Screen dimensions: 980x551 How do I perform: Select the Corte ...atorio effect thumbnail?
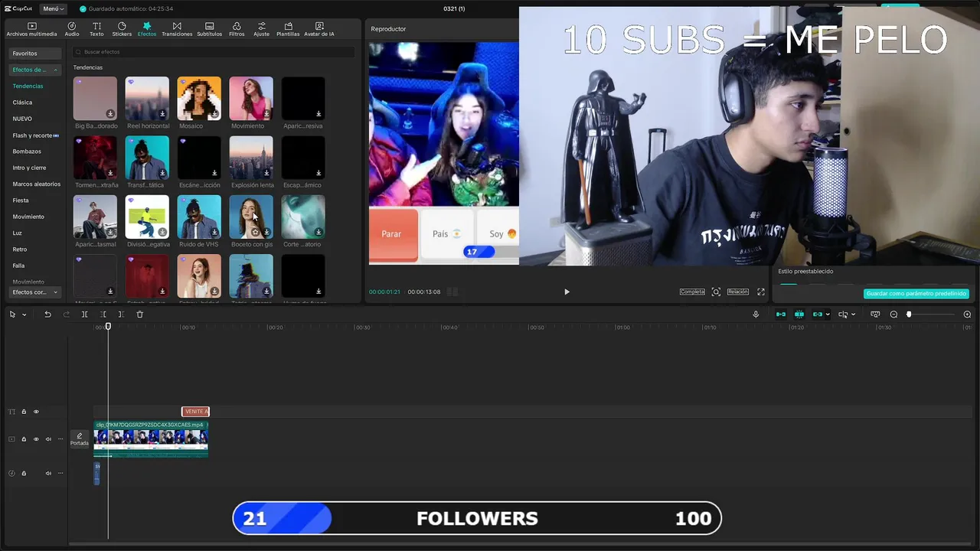[x=303, y=217]
